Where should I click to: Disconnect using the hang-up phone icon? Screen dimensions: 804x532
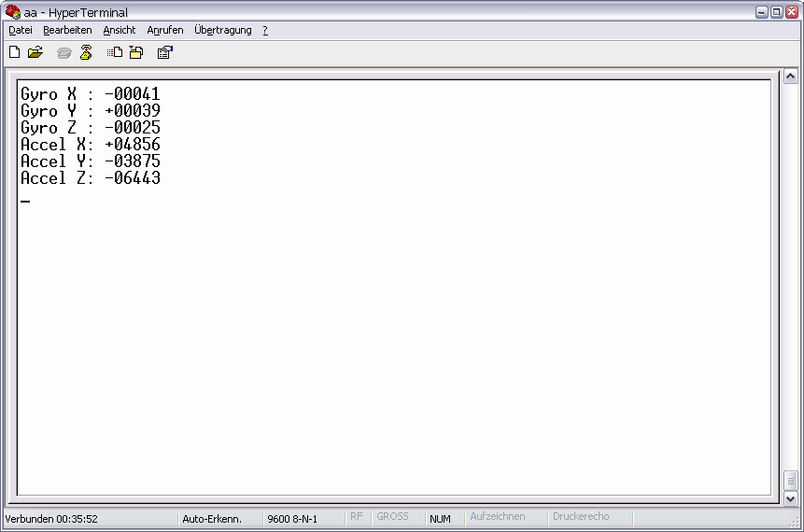coord(86,52)
